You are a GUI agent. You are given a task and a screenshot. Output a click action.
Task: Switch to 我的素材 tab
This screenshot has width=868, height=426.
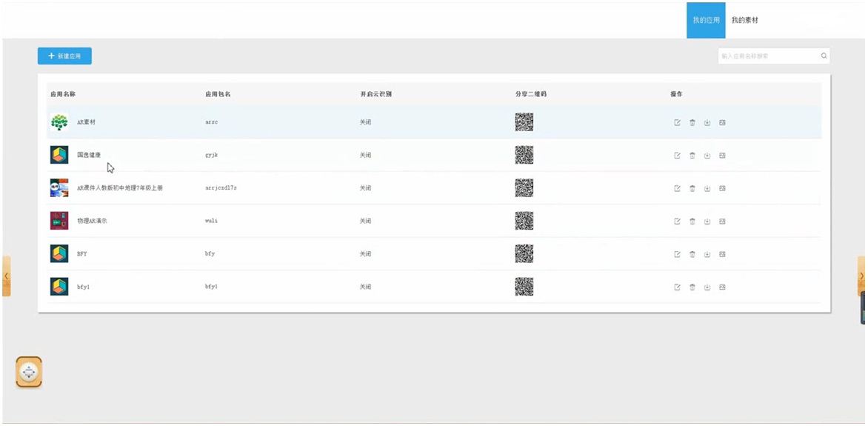click(x=744, y=20)
